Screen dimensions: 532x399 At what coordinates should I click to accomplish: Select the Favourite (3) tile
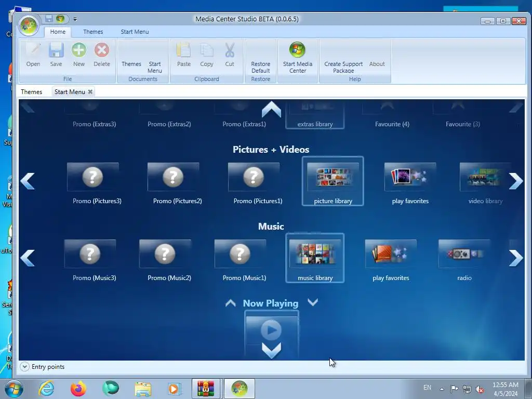pos(463,115)
